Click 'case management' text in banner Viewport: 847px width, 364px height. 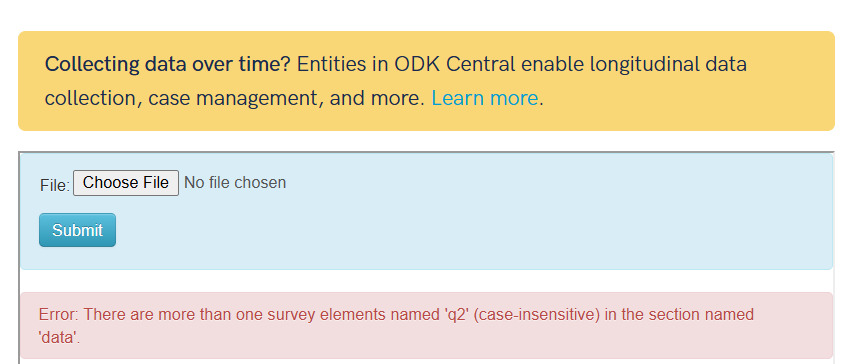pyautogui.click(x=231, y=98)
